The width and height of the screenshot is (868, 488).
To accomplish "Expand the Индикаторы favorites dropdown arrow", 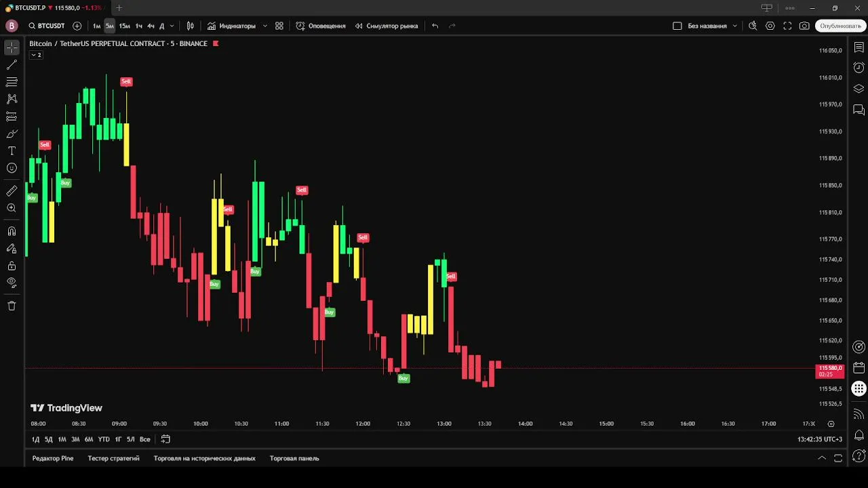I will 264,26.
